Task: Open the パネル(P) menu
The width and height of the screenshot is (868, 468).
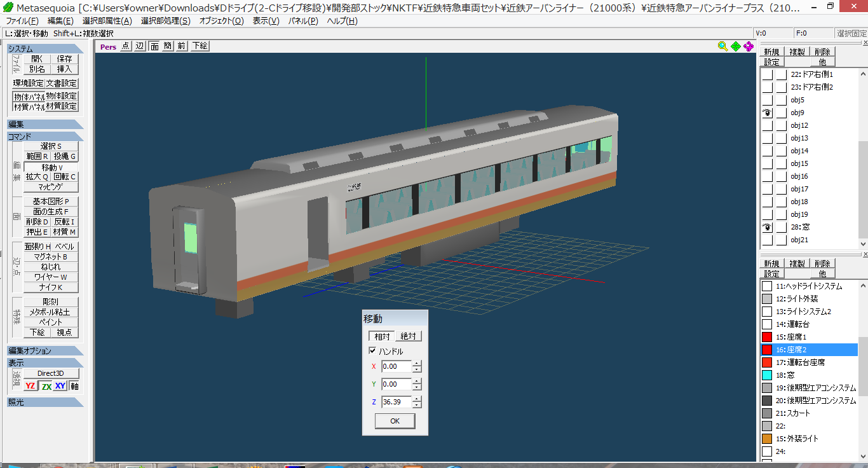Action: pos(303,21)
